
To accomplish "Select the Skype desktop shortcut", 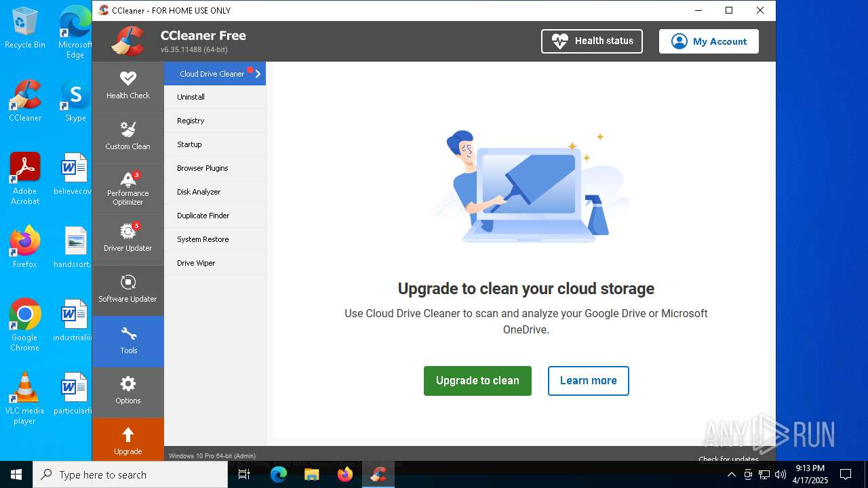I will [x=75, y=101].
